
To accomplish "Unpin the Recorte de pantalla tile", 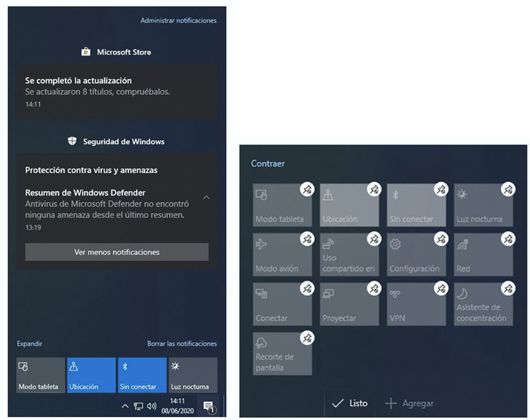I will (x=307, y=338).
